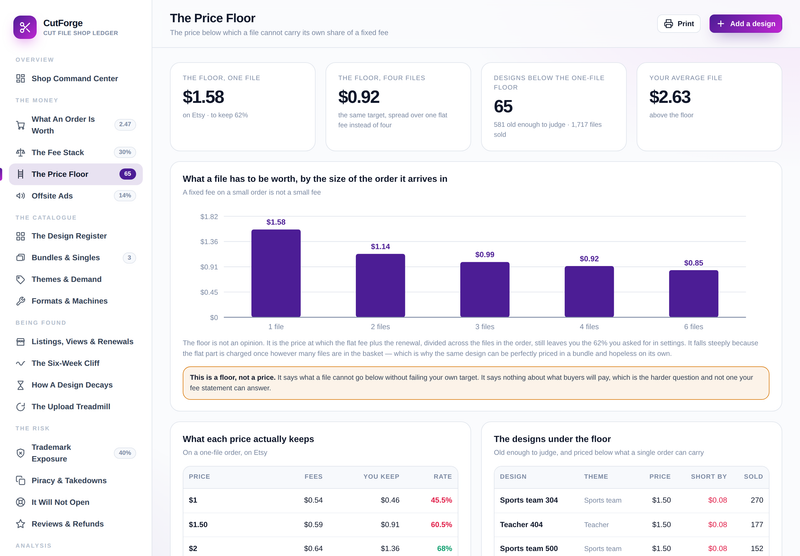Click the 6 files bar labeled $0.85
Image resolution: width=800 pixels, height=556 pixels.
(693, 294)
